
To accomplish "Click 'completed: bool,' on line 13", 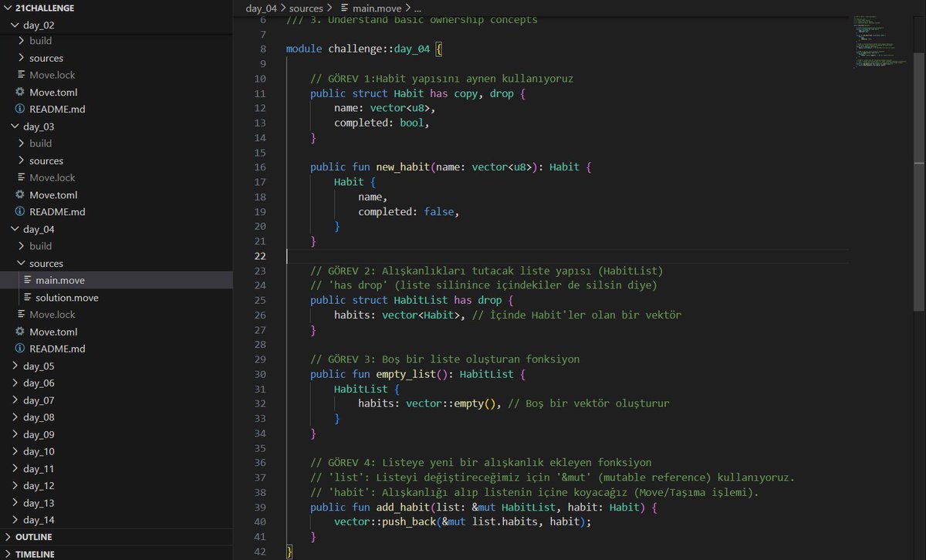I will point(382,123).
